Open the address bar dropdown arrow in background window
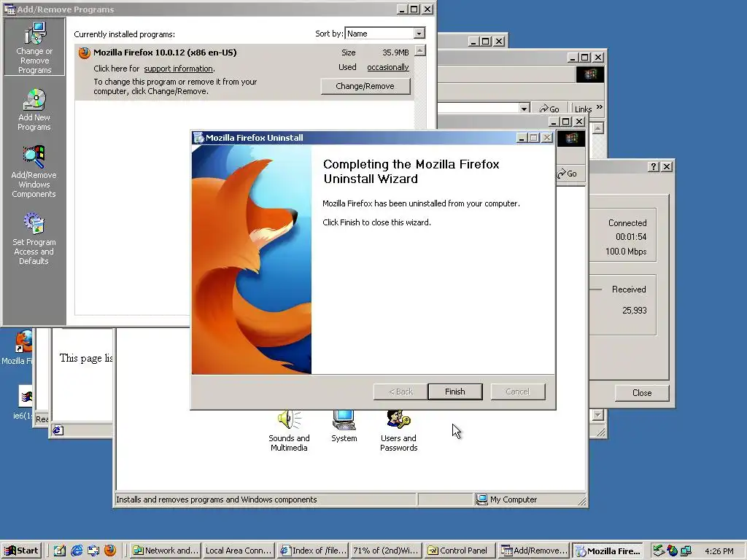Viewport: 747px width, 560px height. tap(524, 109)
